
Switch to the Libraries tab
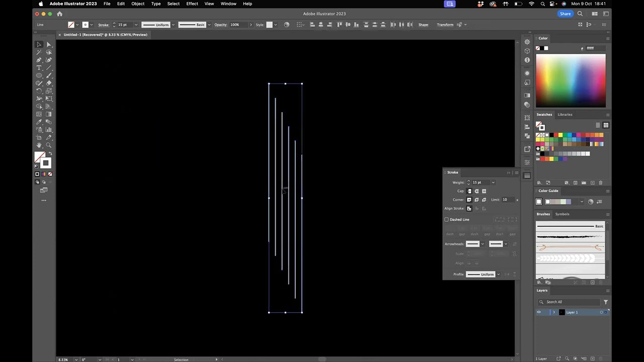(x=565, y=115)
